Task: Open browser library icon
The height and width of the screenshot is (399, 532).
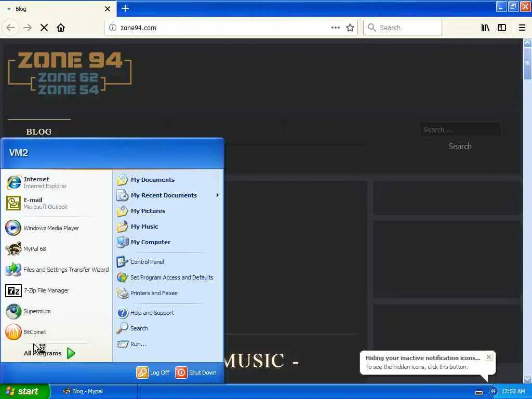Action: [x=486, y=28]
